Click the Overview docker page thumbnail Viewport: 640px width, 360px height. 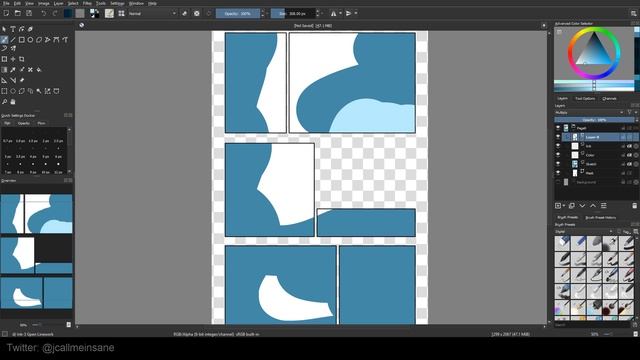(36, 251)
